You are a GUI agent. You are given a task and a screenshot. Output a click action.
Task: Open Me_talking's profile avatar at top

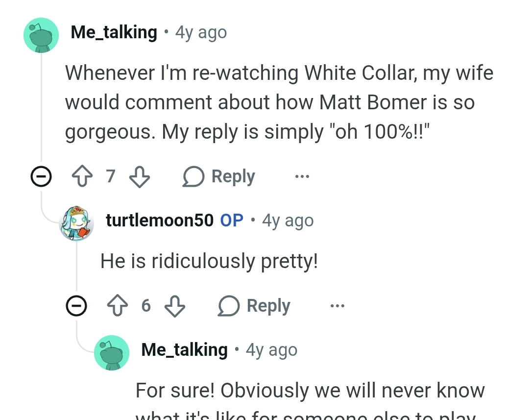coord(41,35)
